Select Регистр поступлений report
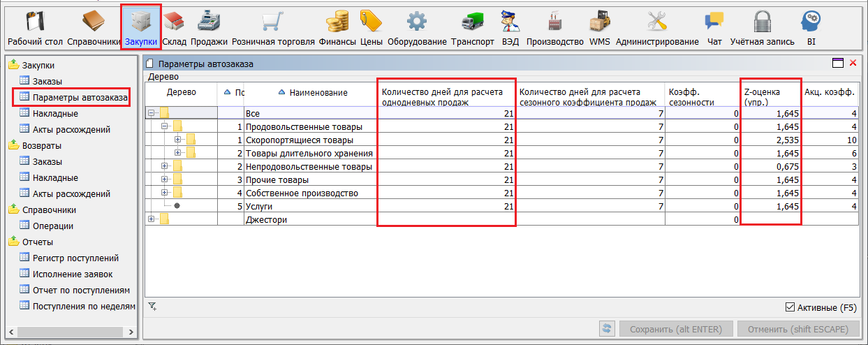 75,258
